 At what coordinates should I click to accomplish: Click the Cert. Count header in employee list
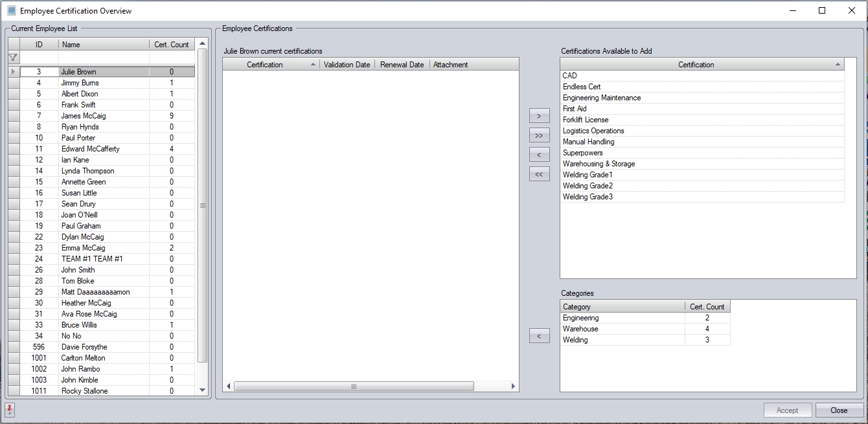pos(172,45)
